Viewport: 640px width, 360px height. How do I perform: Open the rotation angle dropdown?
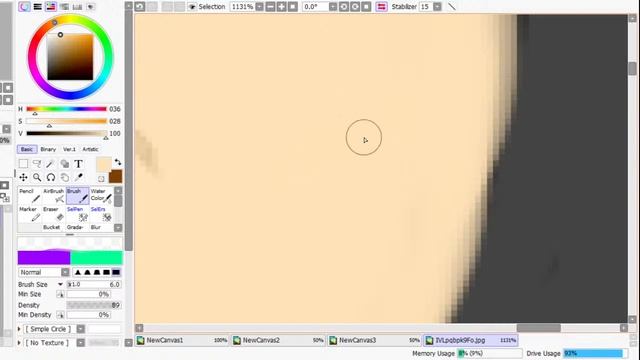[333, 7]
